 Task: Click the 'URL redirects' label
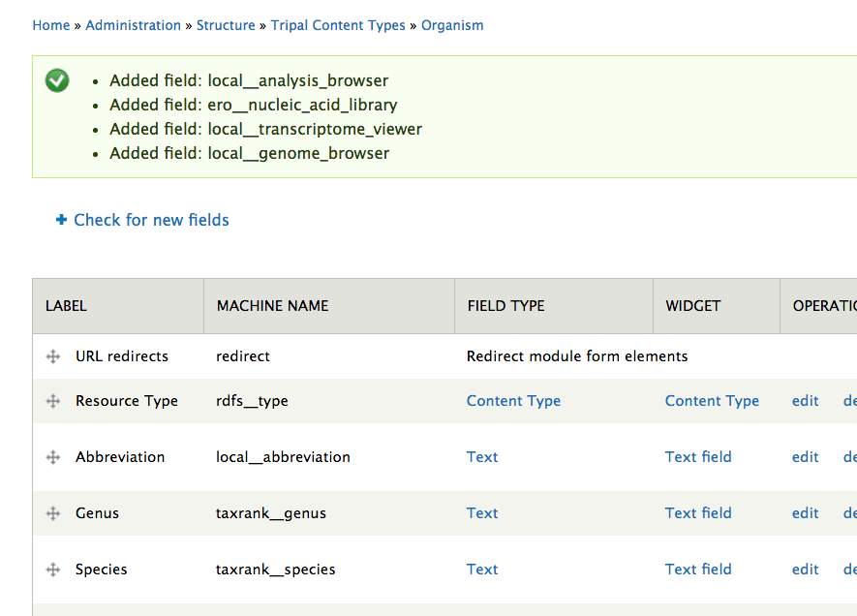[x=122, y=356]
